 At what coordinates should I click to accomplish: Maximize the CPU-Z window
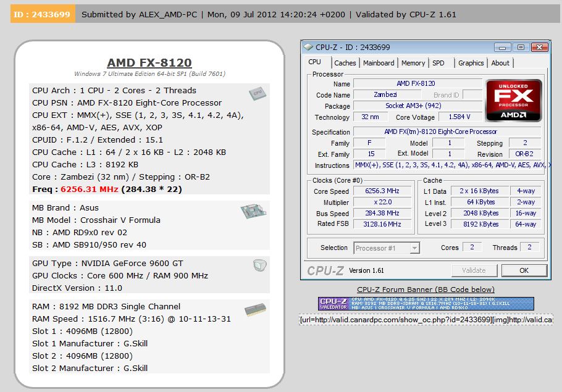pos(521,48)
